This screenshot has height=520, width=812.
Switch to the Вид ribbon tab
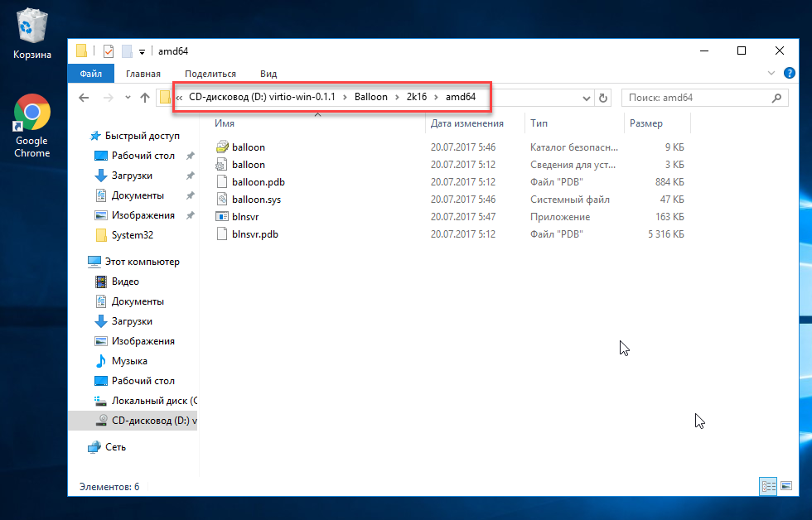tap(268, 74)
